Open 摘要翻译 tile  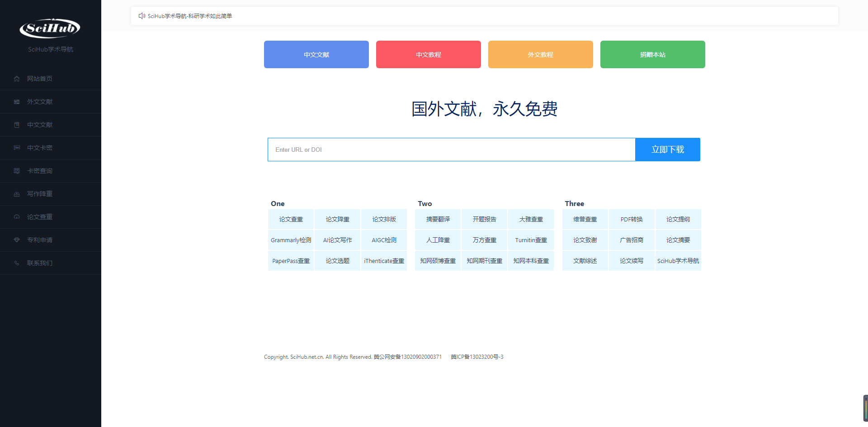[438, 219]
